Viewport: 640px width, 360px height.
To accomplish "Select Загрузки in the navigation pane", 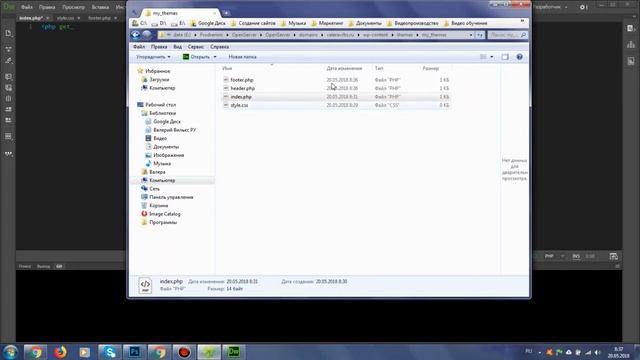I will tap(159, 80).
